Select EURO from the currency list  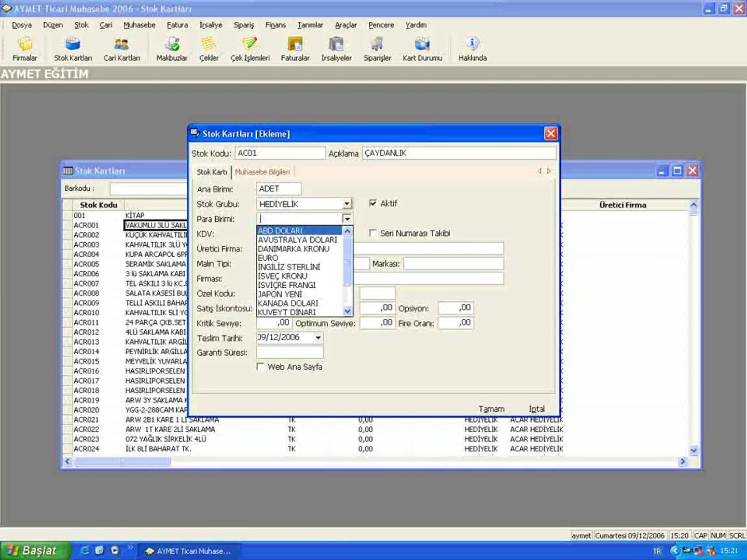268,258
